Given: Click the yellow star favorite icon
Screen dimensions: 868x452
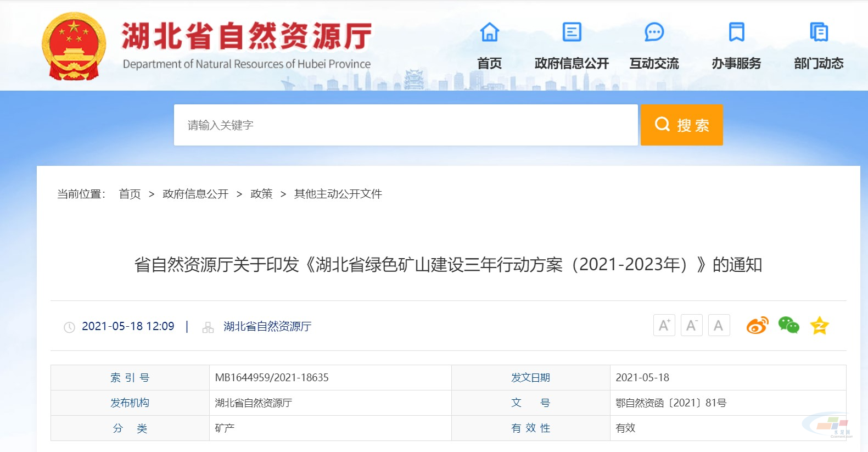Looking at the screenshot, I should click(x=819, y=326).
